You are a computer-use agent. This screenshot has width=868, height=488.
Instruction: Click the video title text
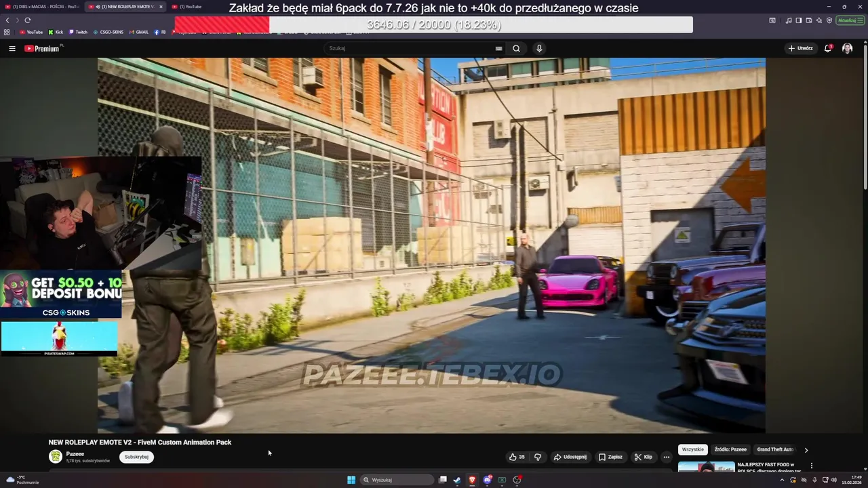tap(140, 442)
